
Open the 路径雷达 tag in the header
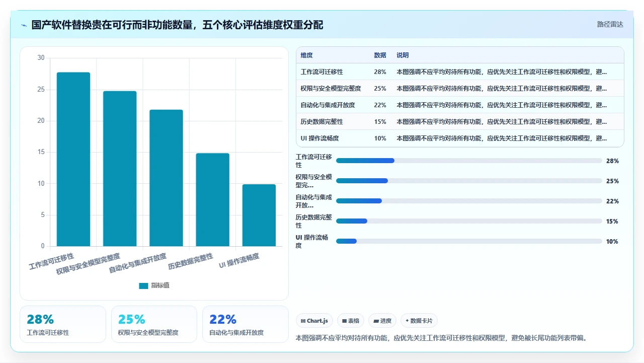pos(610,24)
